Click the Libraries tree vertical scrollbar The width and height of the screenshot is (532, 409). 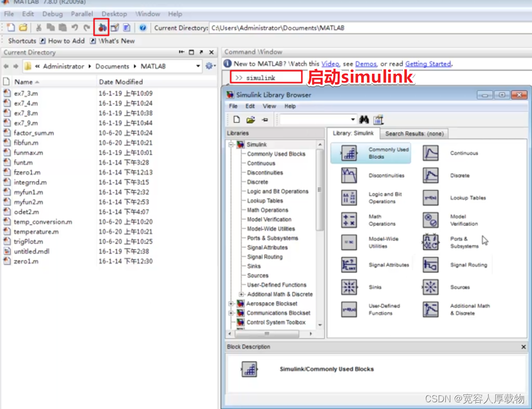pyautogui.click(x=320, y=190)
